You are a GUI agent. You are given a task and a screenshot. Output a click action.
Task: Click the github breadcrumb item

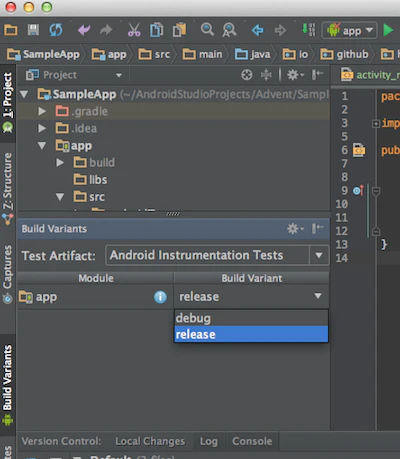pyautogui.click(x=344, y=54)
